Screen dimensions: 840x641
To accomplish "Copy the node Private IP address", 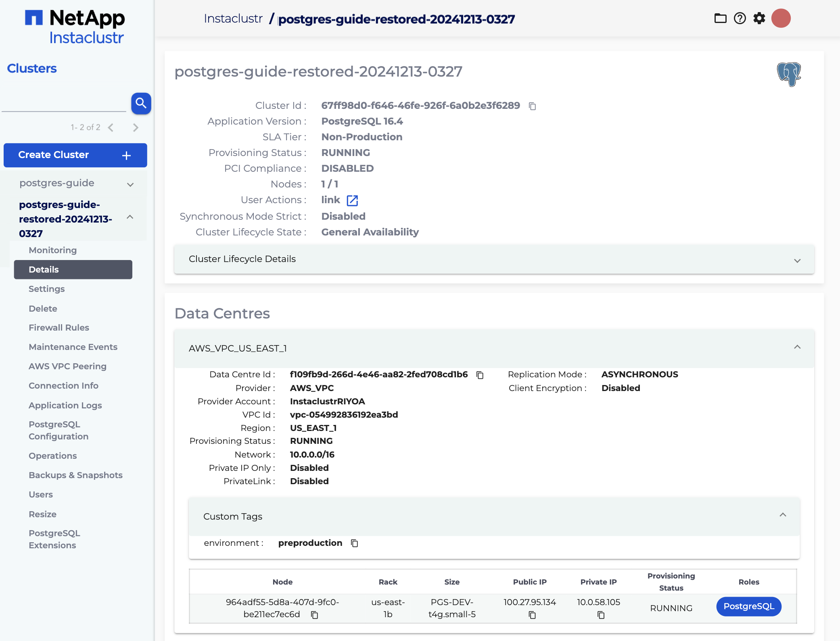I will (x=601, y=615).
